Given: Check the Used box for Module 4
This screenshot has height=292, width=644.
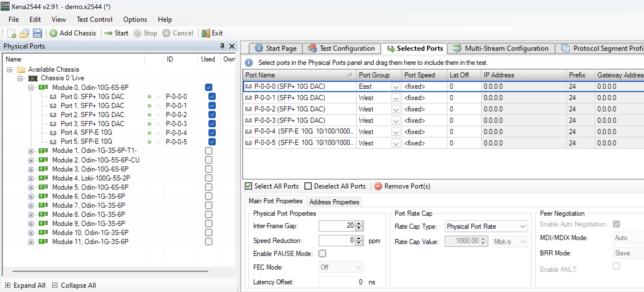Looking at the screenshot, I should (x=209, y=178).
